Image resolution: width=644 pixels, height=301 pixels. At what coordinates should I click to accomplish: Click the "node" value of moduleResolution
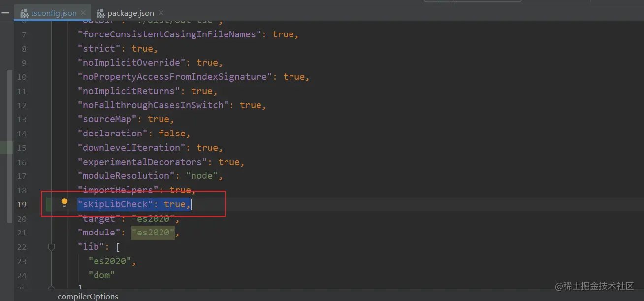[x=201, y=176]
